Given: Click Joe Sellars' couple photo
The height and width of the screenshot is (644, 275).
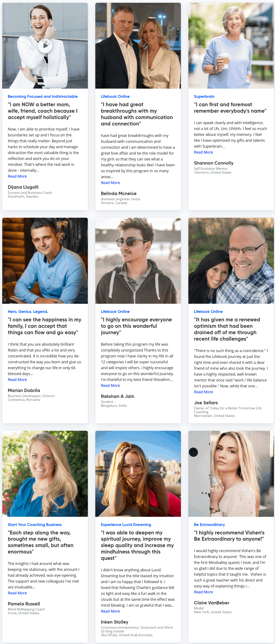Looking at the screenshot, I should pyautogui.click(x=231, y=261).
